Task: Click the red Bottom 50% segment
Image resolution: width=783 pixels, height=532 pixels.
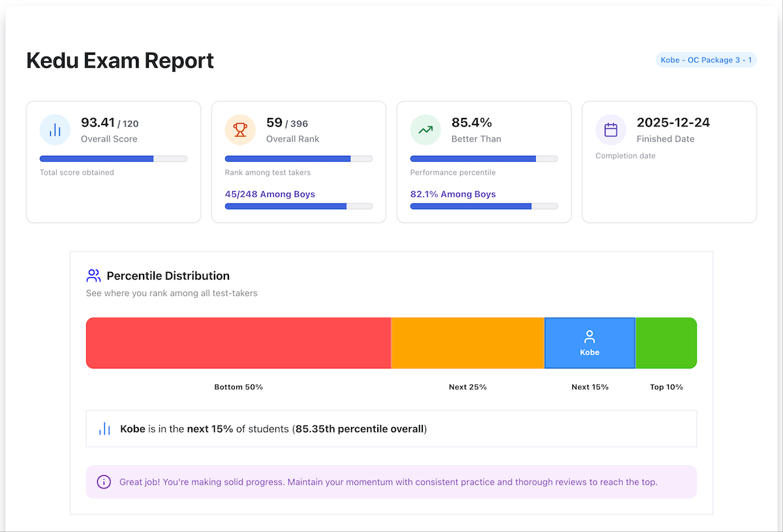Action: click(x=238, y=343)
